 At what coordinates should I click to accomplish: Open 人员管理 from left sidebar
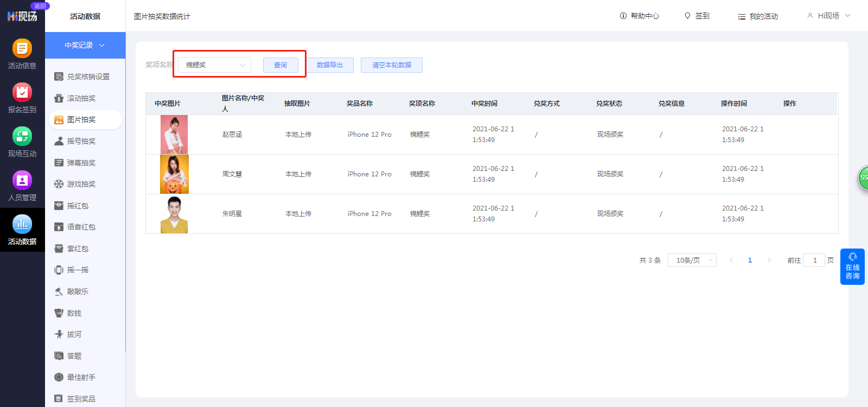click(x=22, y=181)
